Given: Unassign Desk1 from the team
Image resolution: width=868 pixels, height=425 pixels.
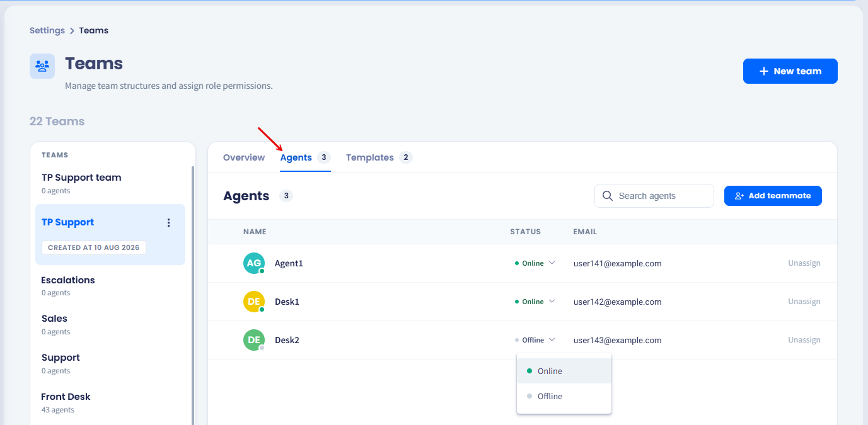Looking at the screenshot, I should coord(804,302).
